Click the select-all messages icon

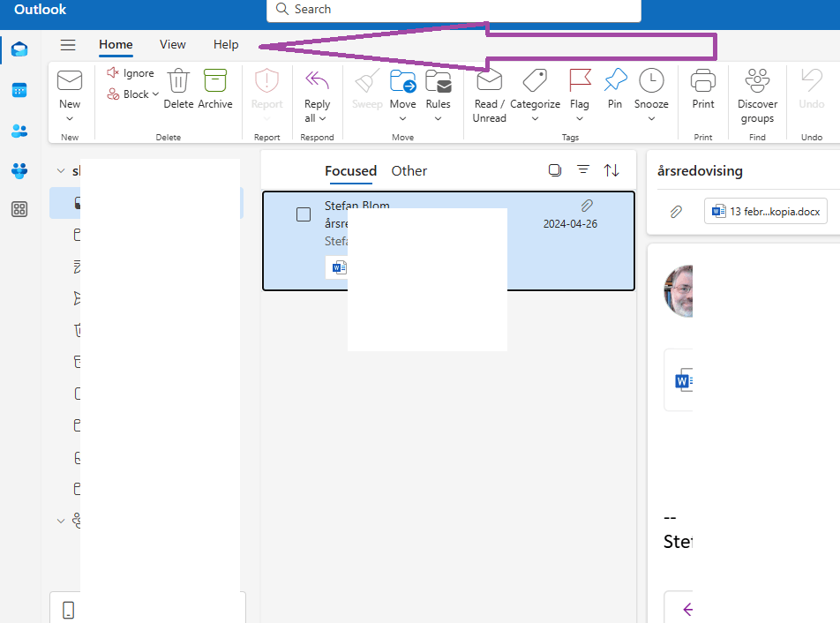click(555, 170)
